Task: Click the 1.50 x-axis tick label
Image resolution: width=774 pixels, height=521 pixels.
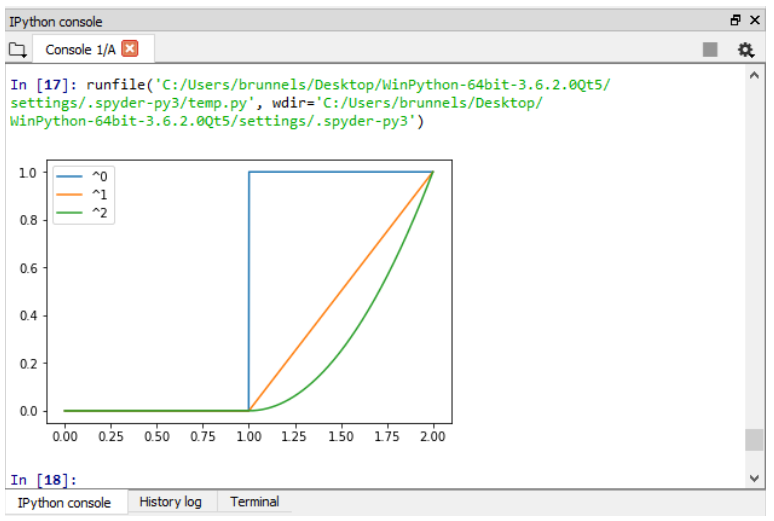Action: pyautogui.click(x=341, y=437)
